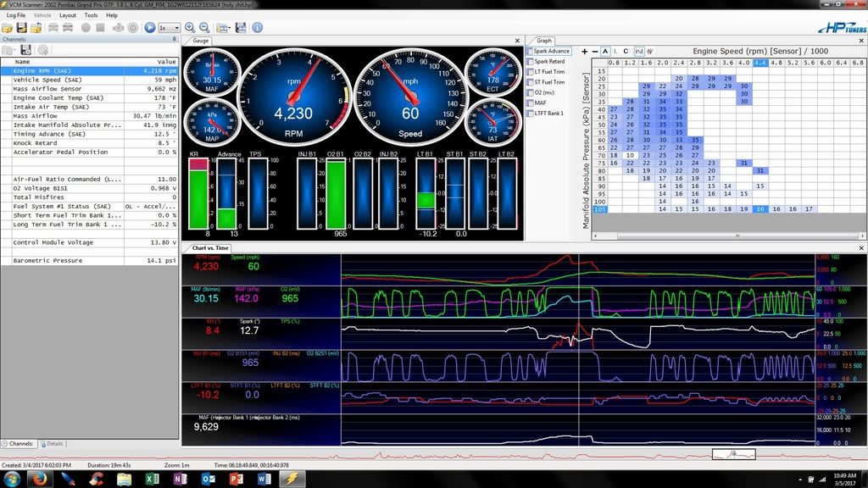868x488 pixels.
Task: Open Outlook from the taskbar
Action: (208, 479)
